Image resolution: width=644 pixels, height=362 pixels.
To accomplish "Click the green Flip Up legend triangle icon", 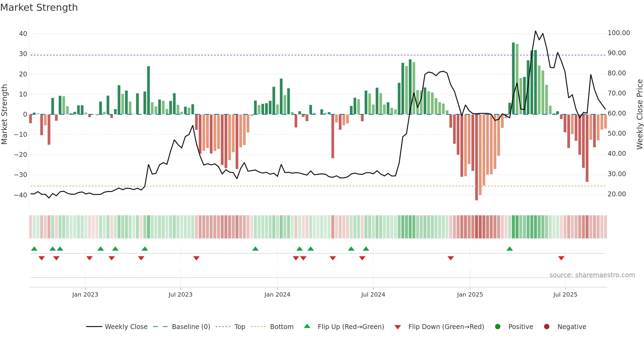I will 307,326.
